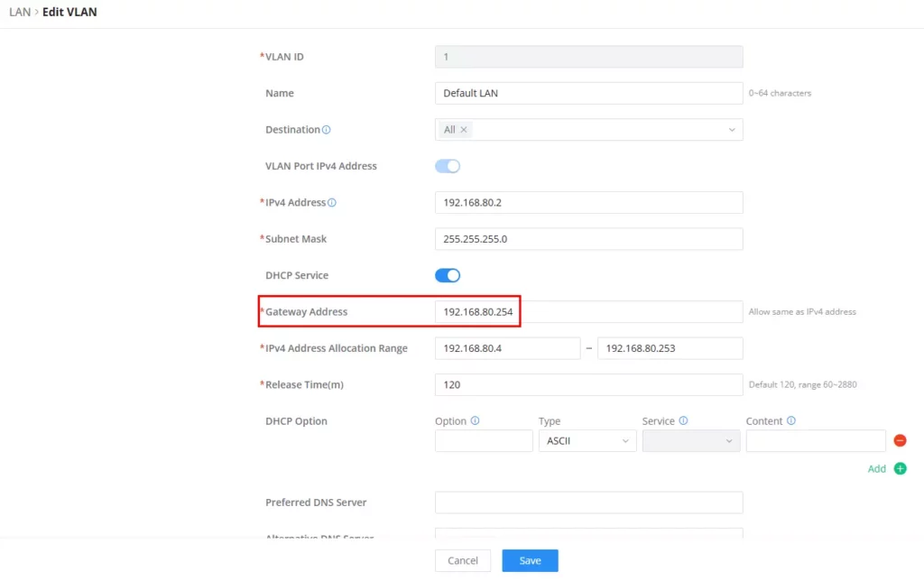
Task: Click the hint text 0~64 characters
Action: click(x=780, y=93)
